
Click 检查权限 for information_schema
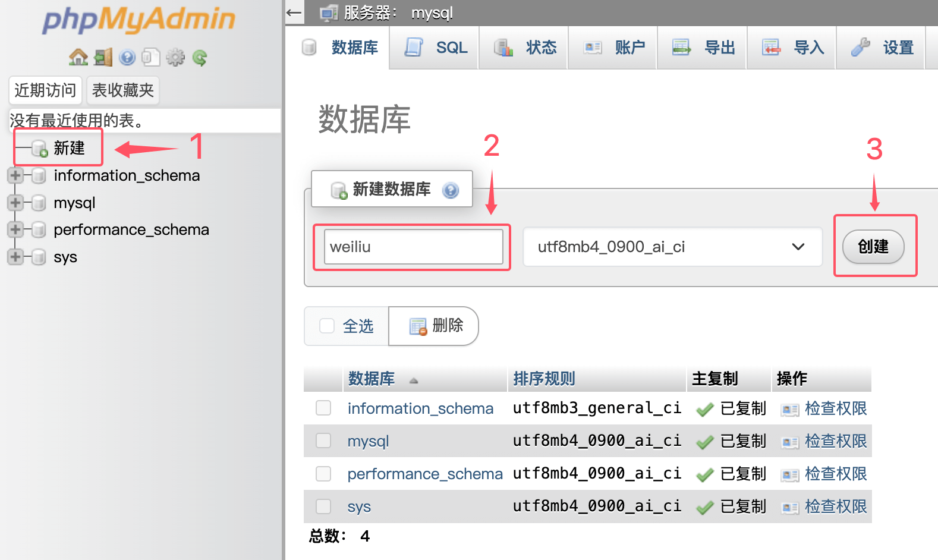(836, 408)
